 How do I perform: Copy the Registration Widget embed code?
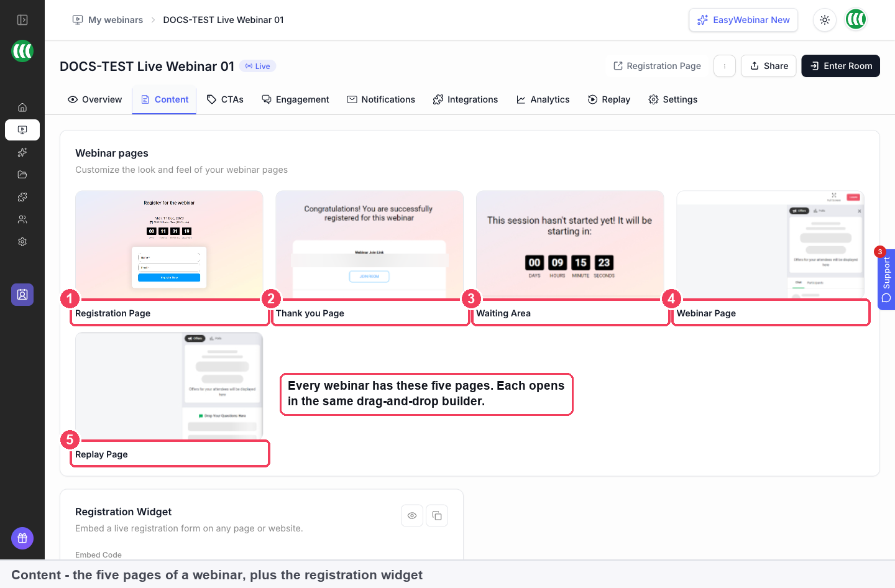(437, 515)
